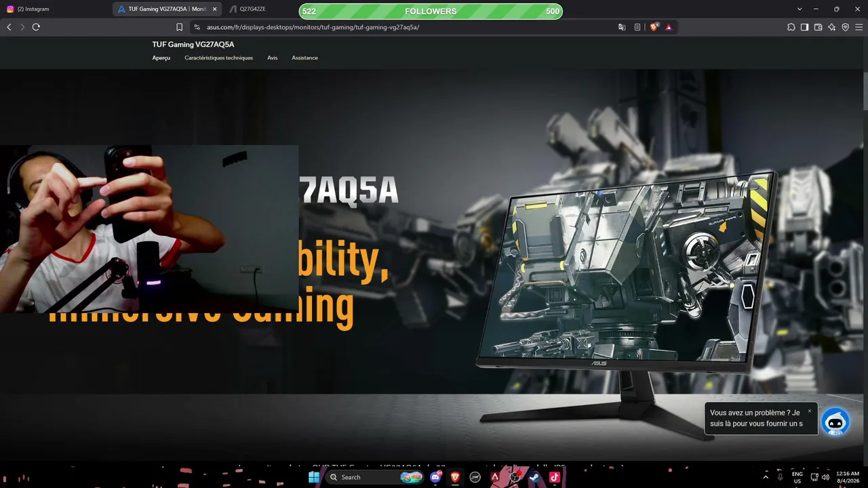Click the microphone tray icon
868x488 pixels.
781,477
